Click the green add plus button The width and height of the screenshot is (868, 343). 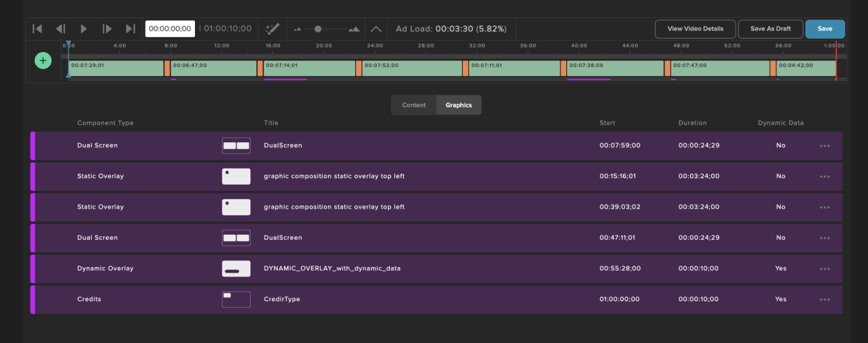pos(43,60)
